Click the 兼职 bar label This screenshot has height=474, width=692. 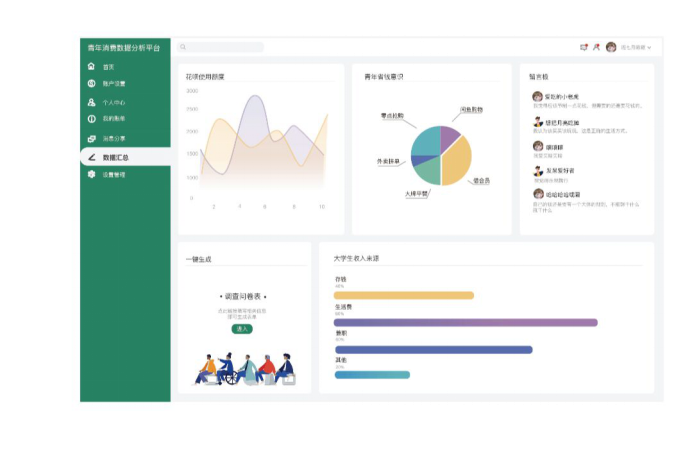(341, 333)
